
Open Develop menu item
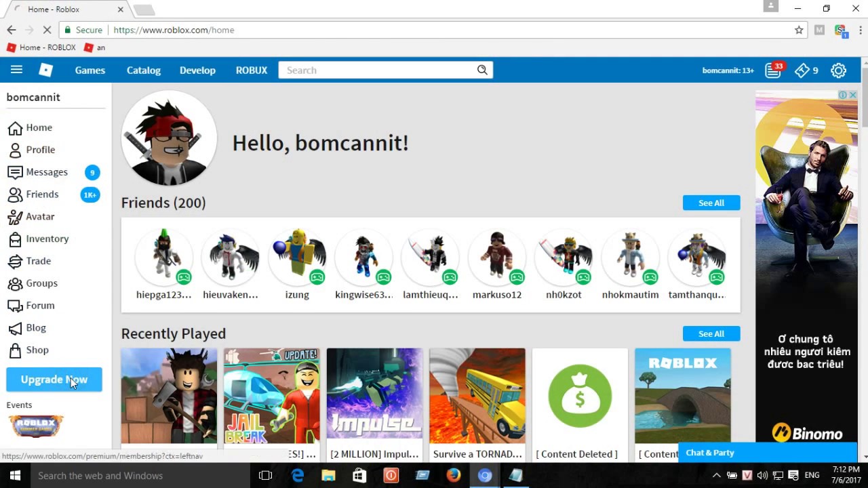point(197,70)
